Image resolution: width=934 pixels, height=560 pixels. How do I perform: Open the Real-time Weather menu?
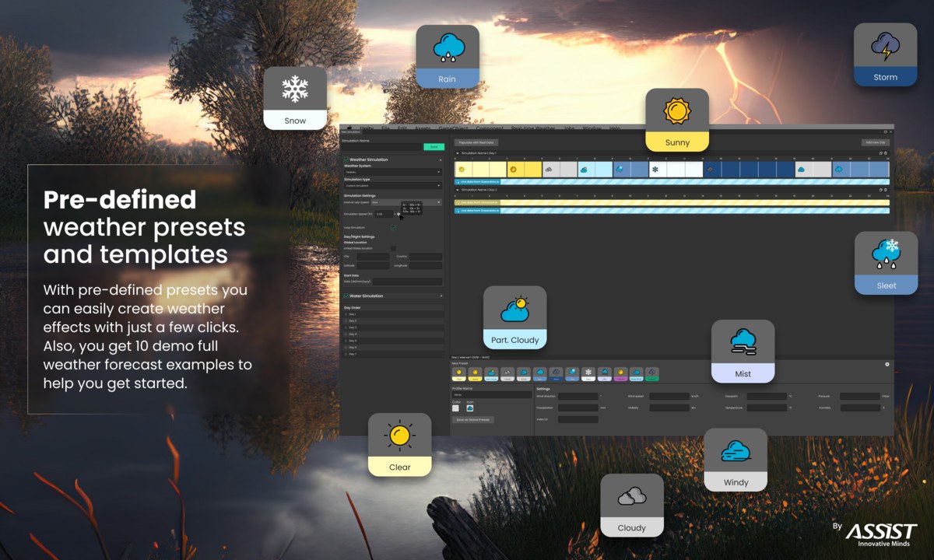coord(532,128)
